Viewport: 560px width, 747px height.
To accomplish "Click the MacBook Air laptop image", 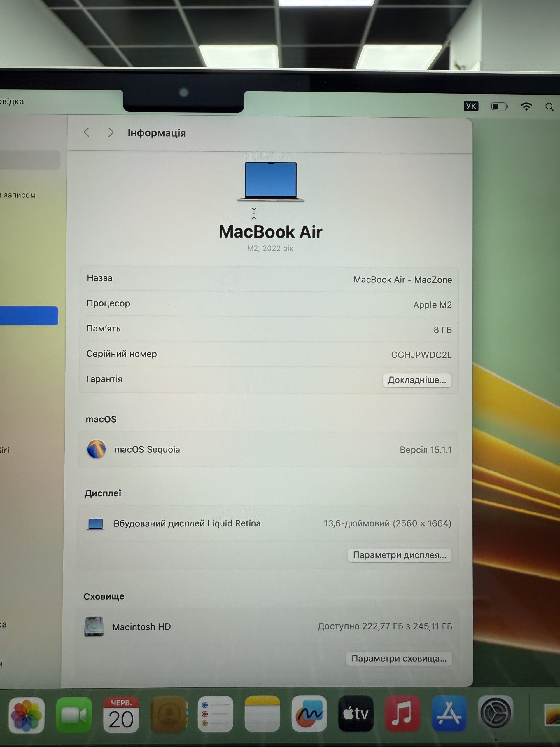I will (271, 182).
